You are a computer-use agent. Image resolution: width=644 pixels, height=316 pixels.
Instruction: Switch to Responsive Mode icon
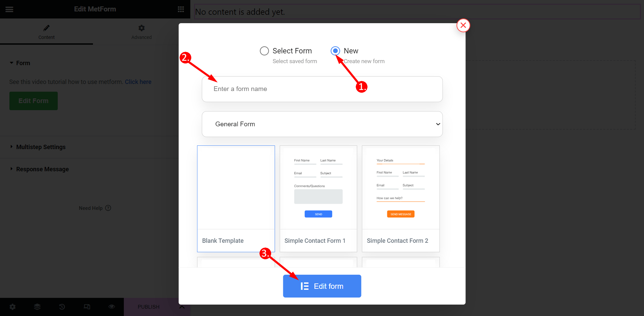coord(87,307)
